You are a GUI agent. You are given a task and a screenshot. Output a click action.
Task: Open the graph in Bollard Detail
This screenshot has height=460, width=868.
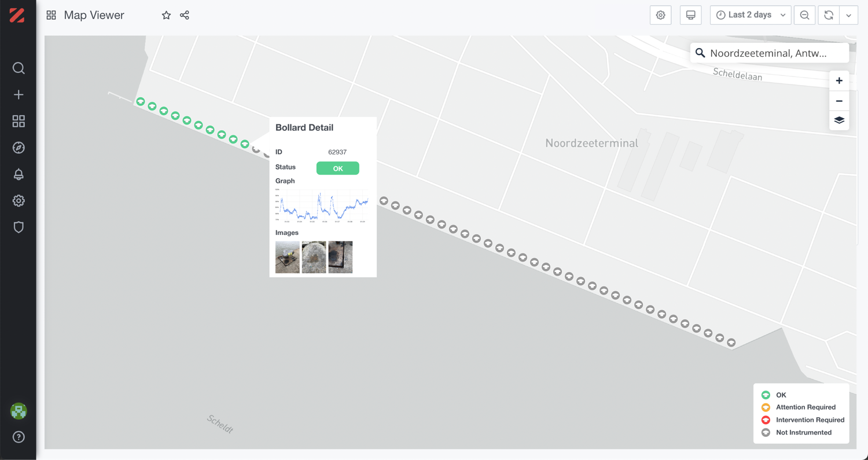(x=322, y=205)
